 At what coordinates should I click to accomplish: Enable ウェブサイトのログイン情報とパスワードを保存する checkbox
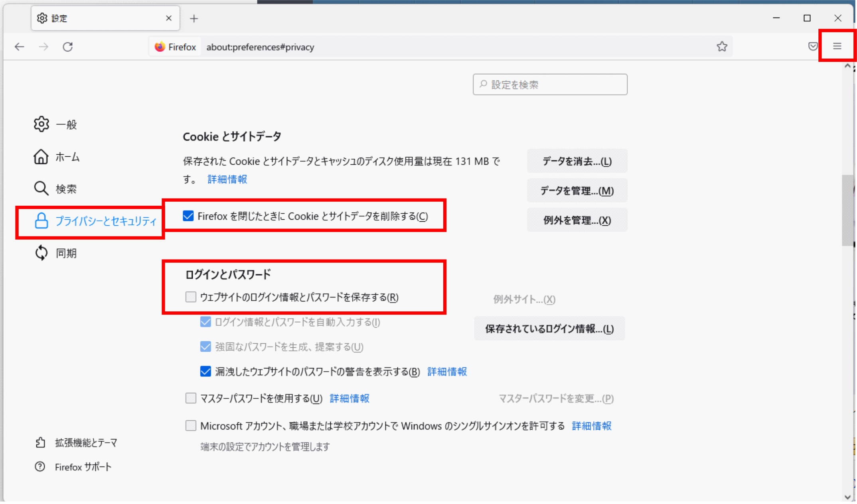pos(191,297)
